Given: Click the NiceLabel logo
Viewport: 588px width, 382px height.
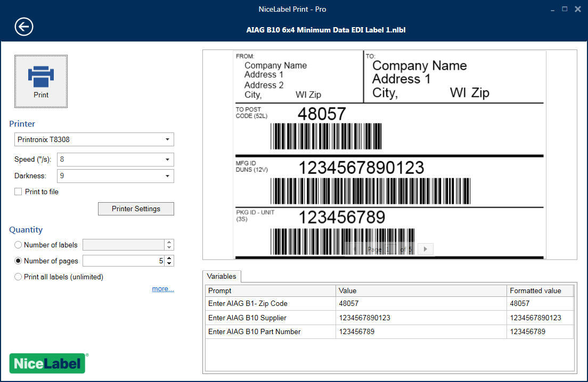Looking at the screenshot, I should click(47, 363).
